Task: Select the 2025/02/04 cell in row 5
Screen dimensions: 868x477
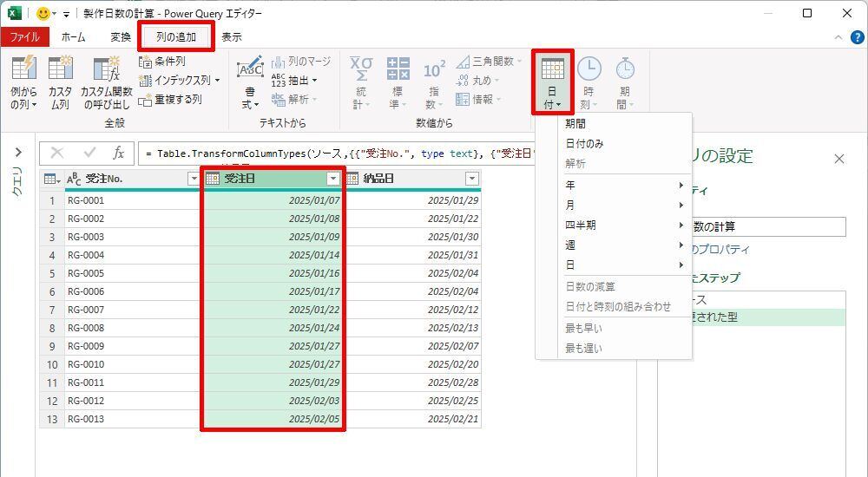Action: coord(412,273)
